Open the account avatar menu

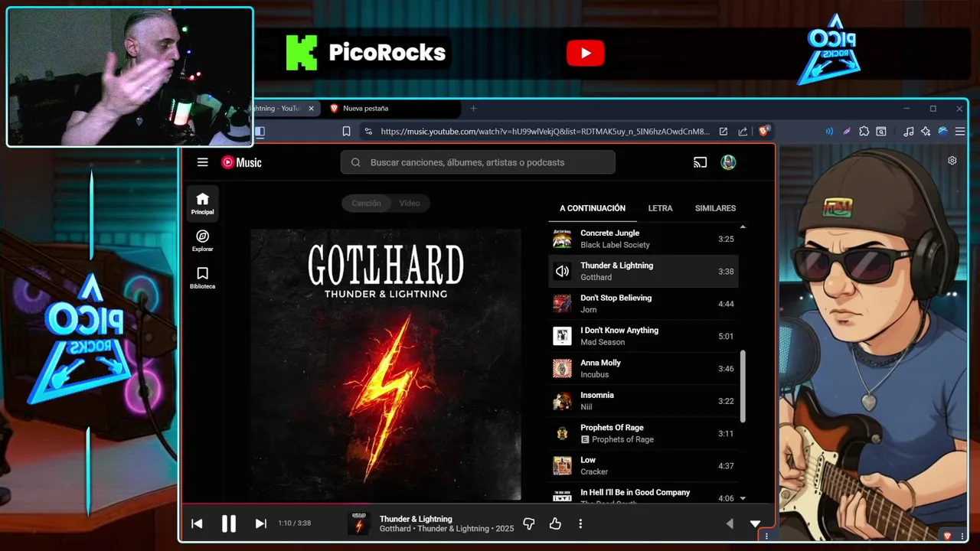click(x=728, y=162)
